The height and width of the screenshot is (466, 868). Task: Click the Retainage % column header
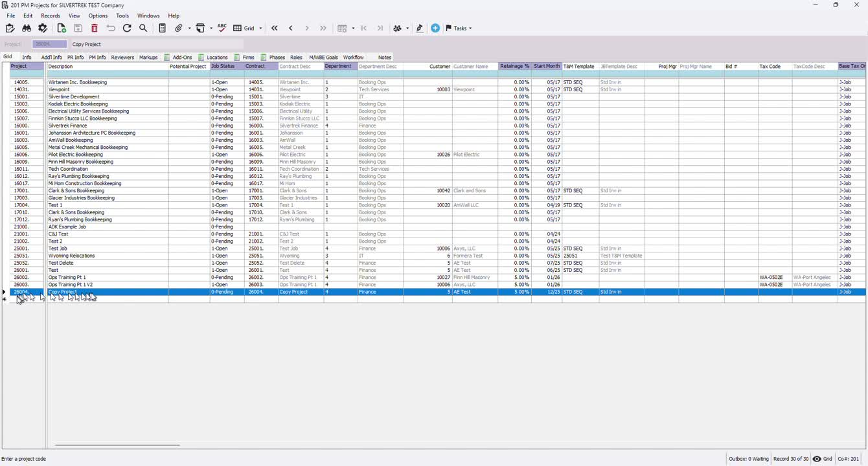[515, 67]
